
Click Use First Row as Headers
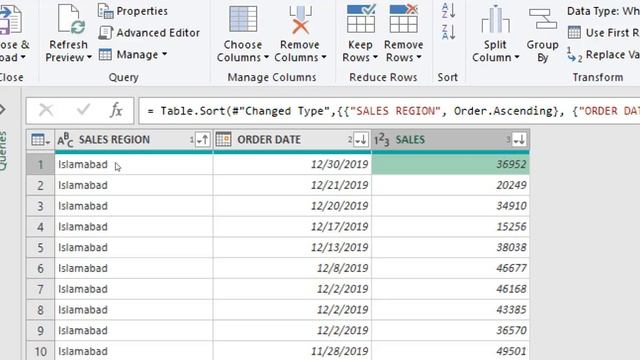tap(603, 33)
